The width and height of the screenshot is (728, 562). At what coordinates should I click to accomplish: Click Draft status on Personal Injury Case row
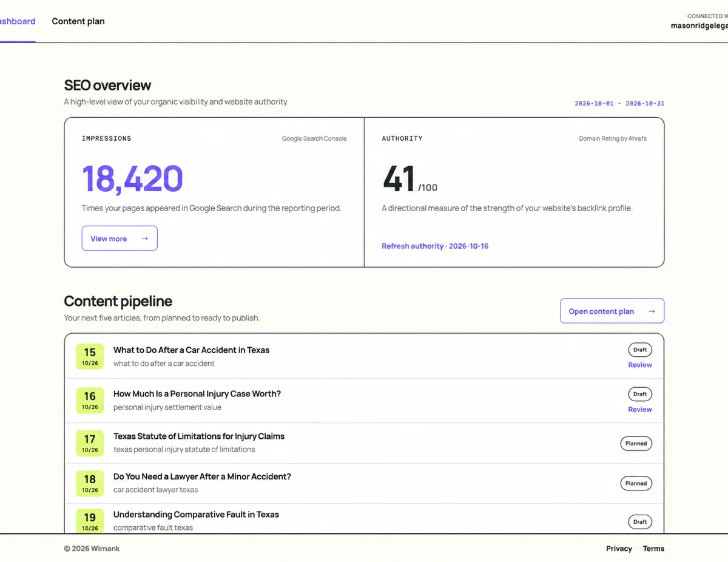pyautogui.click(x=640, y=394)
